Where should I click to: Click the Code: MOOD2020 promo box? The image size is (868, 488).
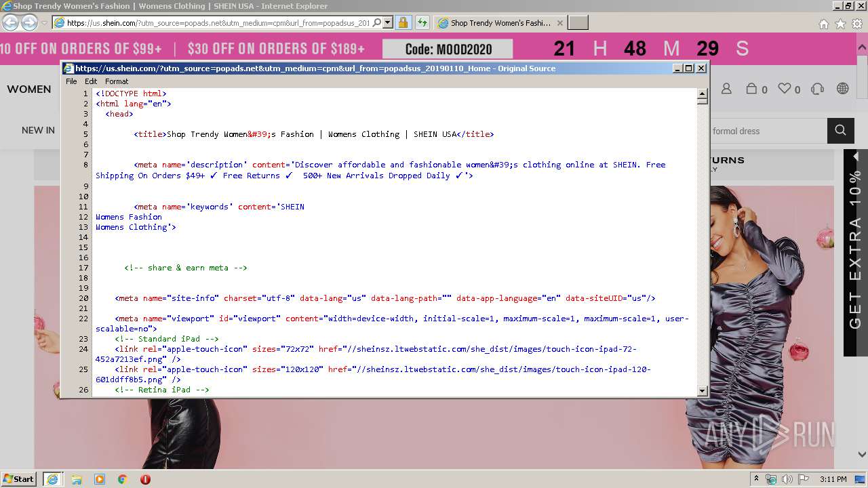point(448,49)
